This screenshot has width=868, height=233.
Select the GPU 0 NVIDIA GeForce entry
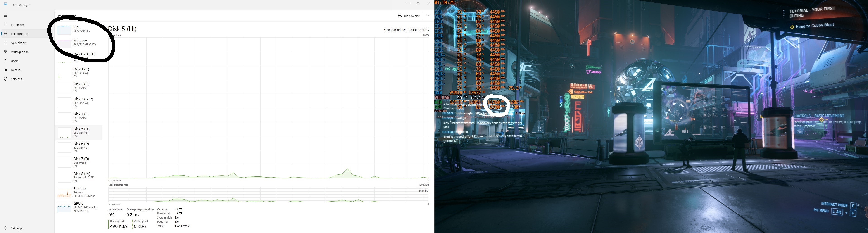tap(78, 207)
